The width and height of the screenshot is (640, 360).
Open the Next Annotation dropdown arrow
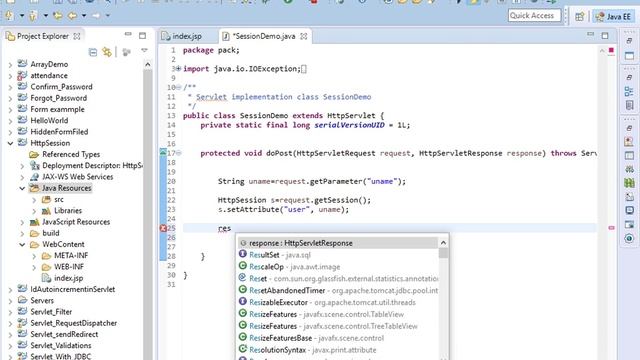click(22, 16)
